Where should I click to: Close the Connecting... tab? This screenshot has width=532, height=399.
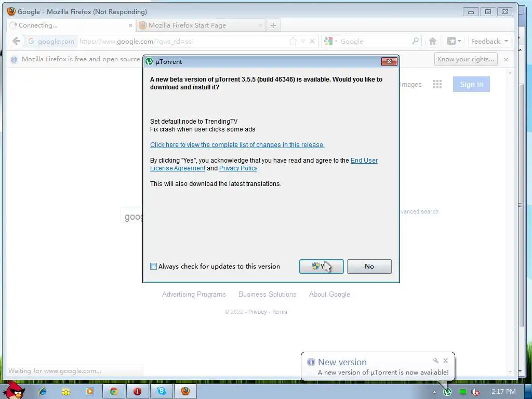pos(130,25)
